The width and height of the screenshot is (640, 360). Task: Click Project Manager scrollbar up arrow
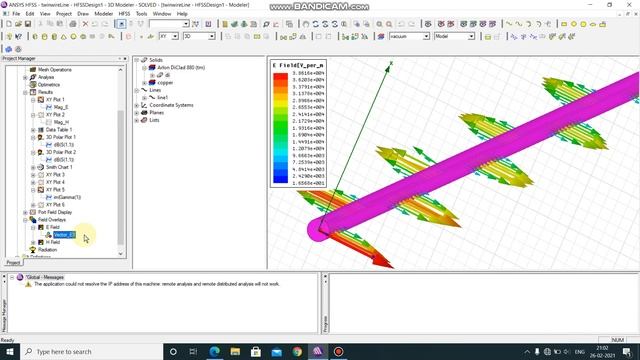click(120, 70)
